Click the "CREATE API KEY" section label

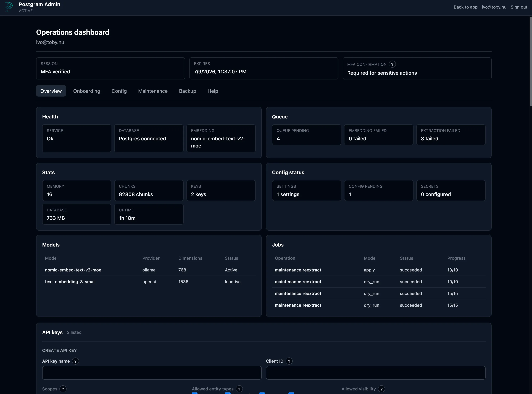click(x=60, y=350)
